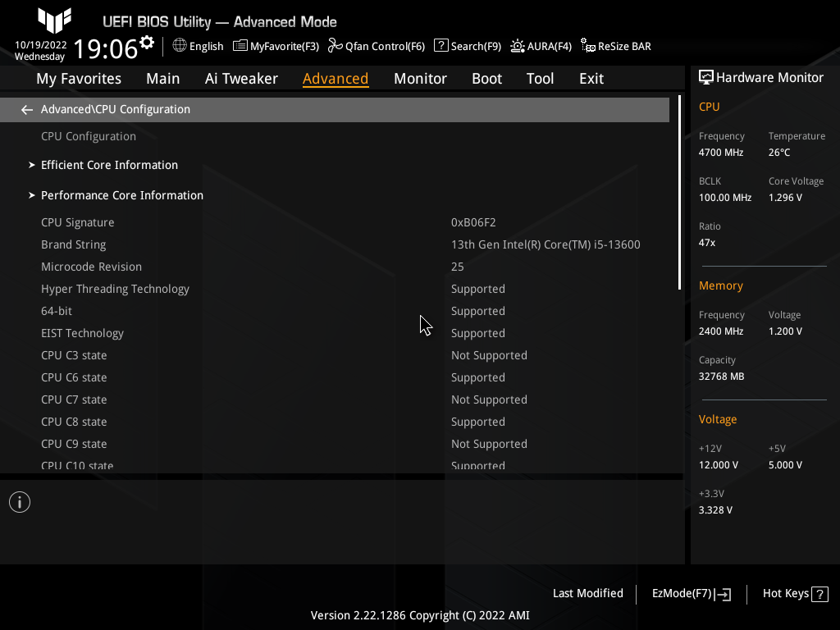Expand Performance Core Information
Image resolution: width=840 pixels, height=630 pixels.
(x=121, y=195)
